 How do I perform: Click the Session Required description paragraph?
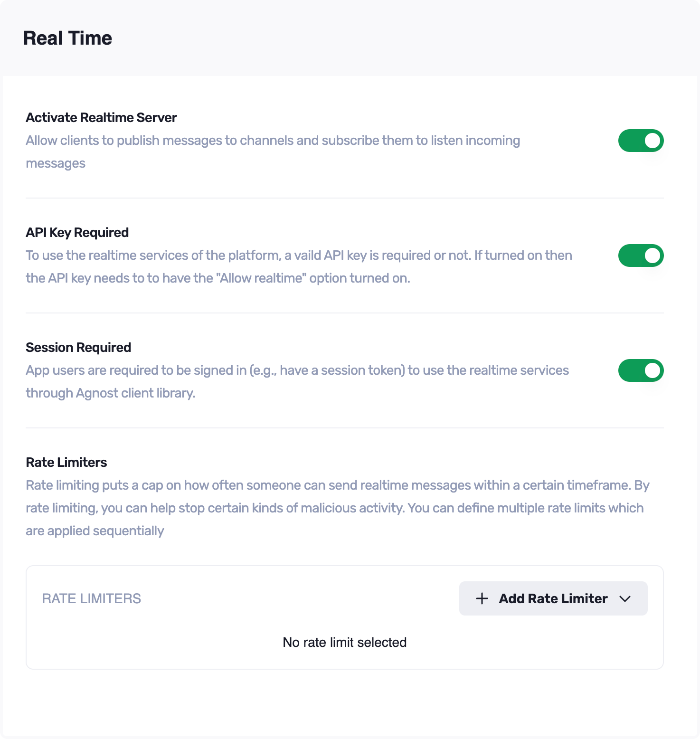pos(297,370)
